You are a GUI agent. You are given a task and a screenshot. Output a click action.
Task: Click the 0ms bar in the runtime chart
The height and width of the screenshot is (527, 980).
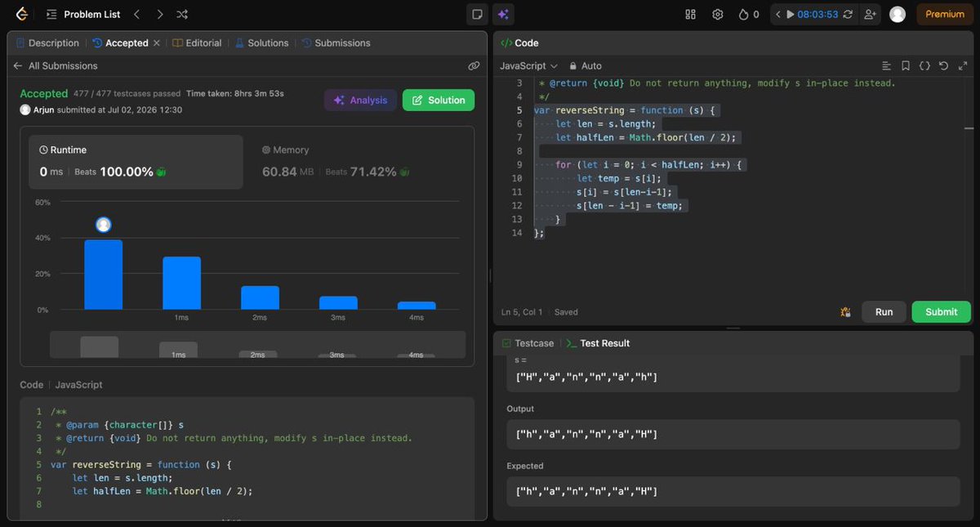103,275
